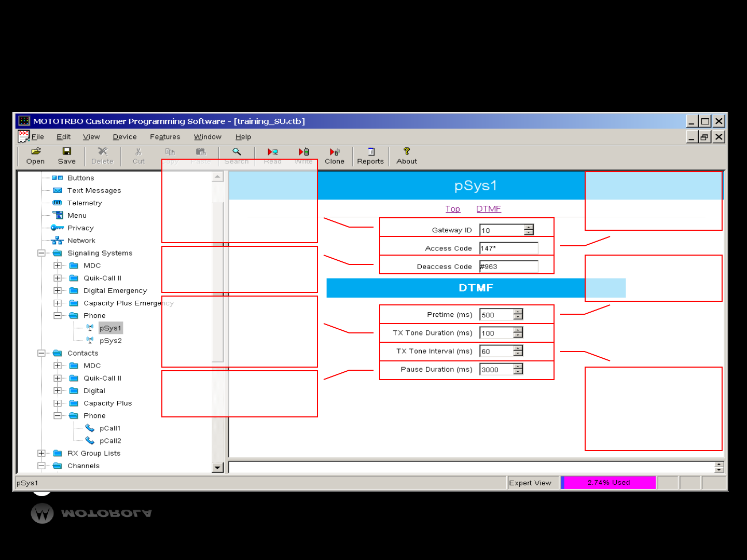The image size is (747, 560).
Task: Open the File menu
Action: (38, 137)
